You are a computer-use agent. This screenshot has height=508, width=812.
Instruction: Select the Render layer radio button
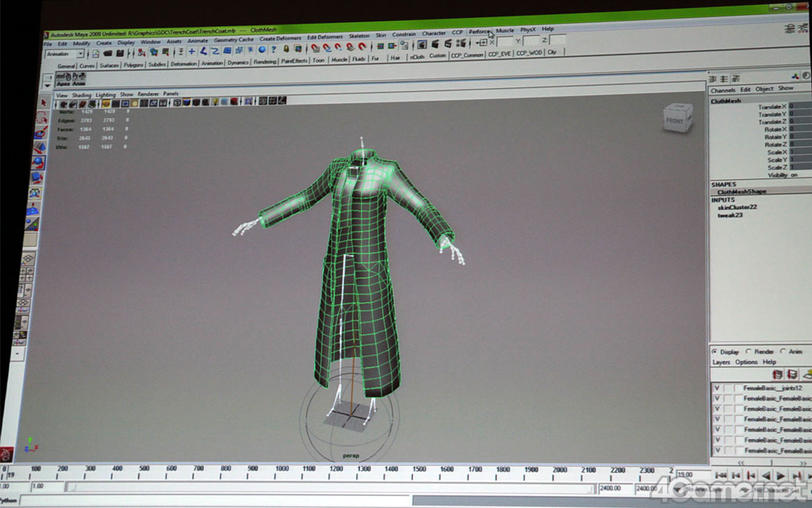pos(749,351)
